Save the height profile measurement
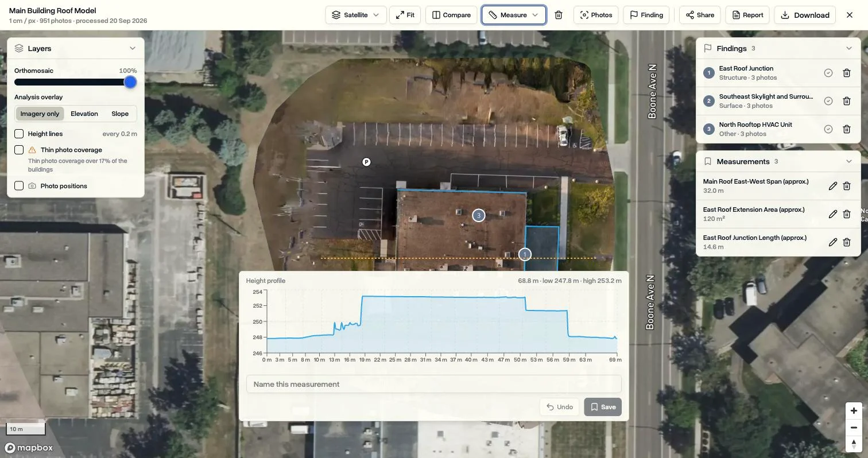This screenshot has width=868, height=458. coord(603,407)
